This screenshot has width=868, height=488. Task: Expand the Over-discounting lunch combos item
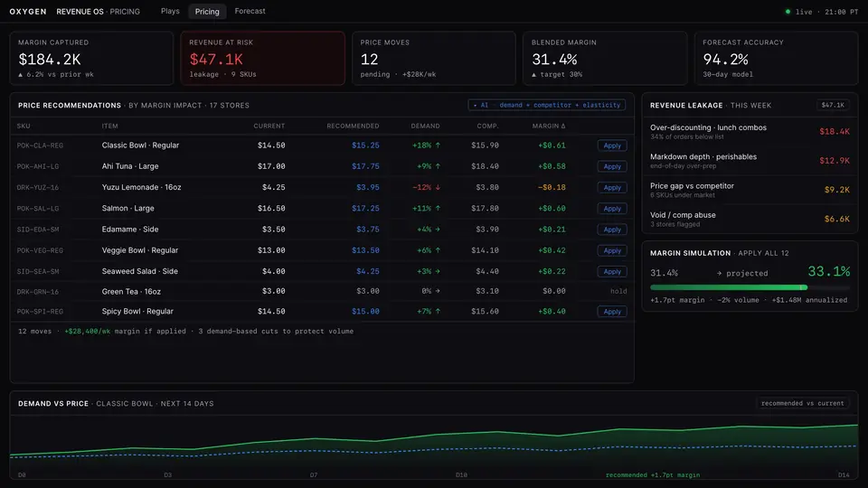point(750,132)
